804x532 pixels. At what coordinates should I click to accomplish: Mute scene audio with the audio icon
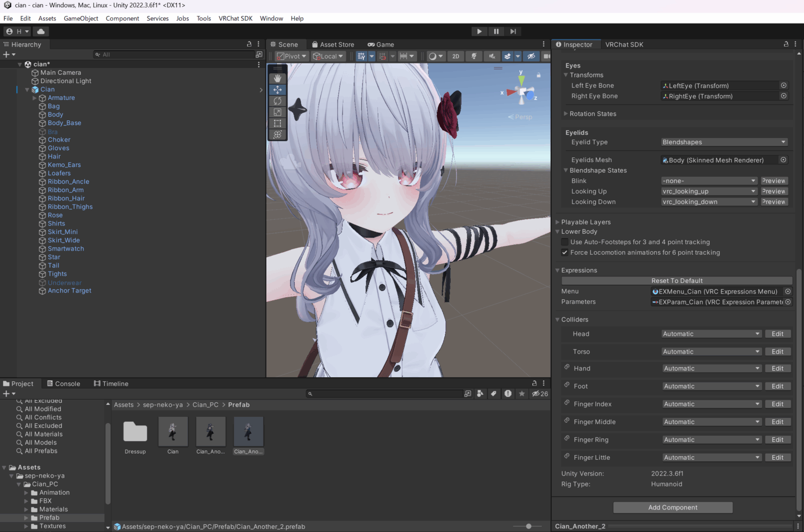pos(492,56)
